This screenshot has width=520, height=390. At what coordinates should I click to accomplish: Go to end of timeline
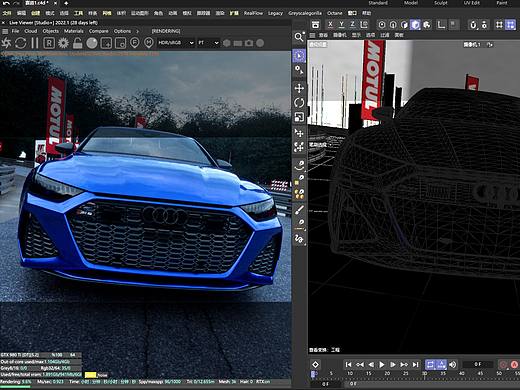click(416, 365)
